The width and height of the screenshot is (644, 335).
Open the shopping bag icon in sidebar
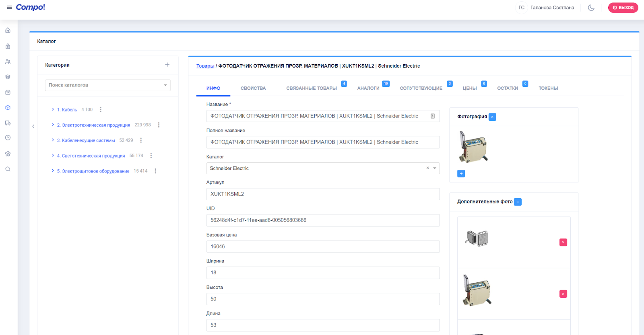(8, 92)
